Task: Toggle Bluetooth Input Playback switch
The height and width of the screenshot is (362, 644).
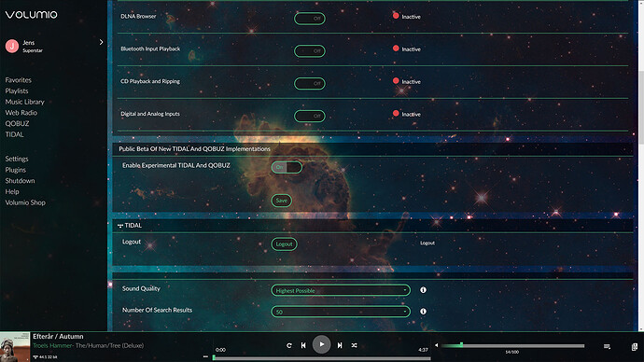Action: pos(310,51)
